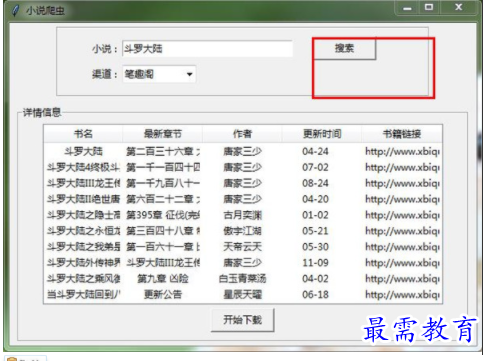
Task: Click the author 天帝云天
Action: tap(242, 247)
